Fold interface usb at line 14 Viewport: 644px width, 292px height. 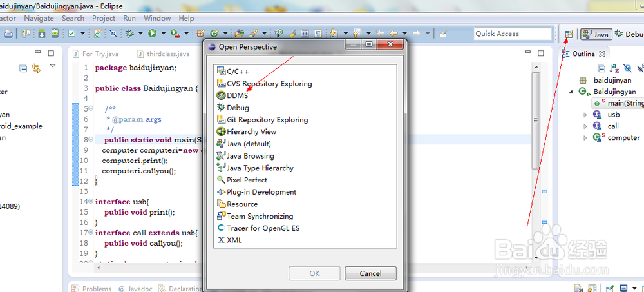point(91,202)
